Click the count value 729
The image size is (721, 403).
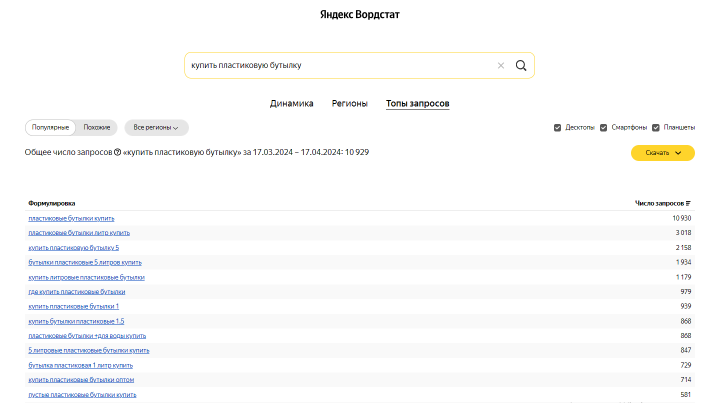686,365
